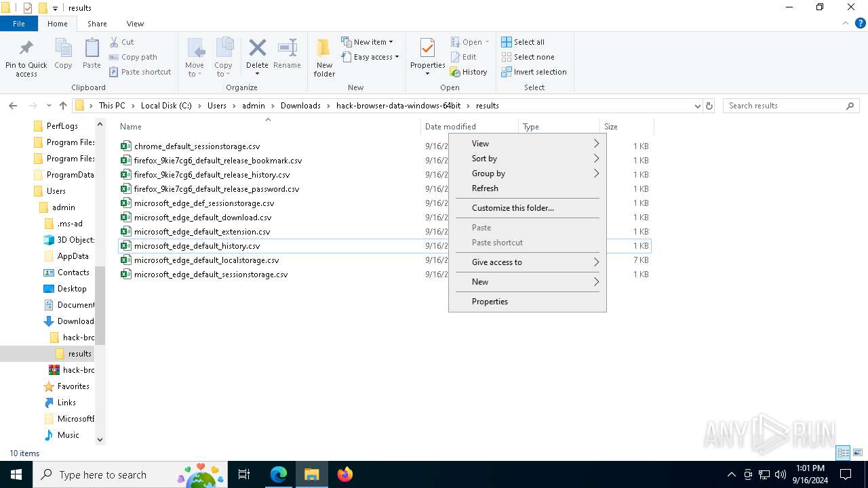Open Easy access dropdown
868x488 pixels.
point(370,57)
